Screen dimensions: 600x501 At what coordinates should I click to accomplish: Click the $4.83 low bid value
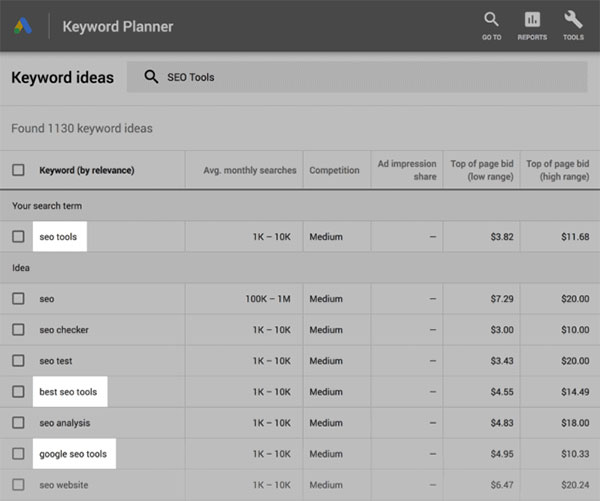(x=502, y=423)
